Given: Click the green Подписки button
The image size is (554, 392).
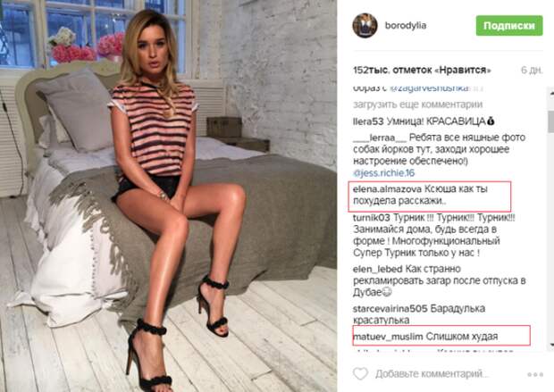Looking at the screenshot, I should click(x=509, y=25).
